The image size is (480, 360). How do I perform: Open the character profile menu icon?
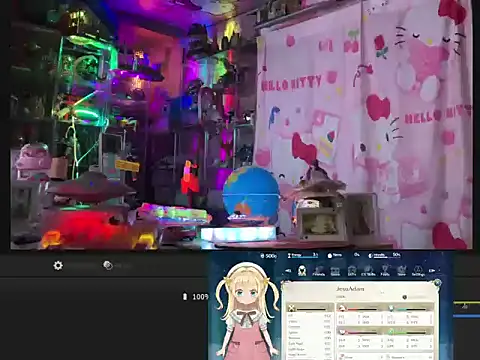302,270
